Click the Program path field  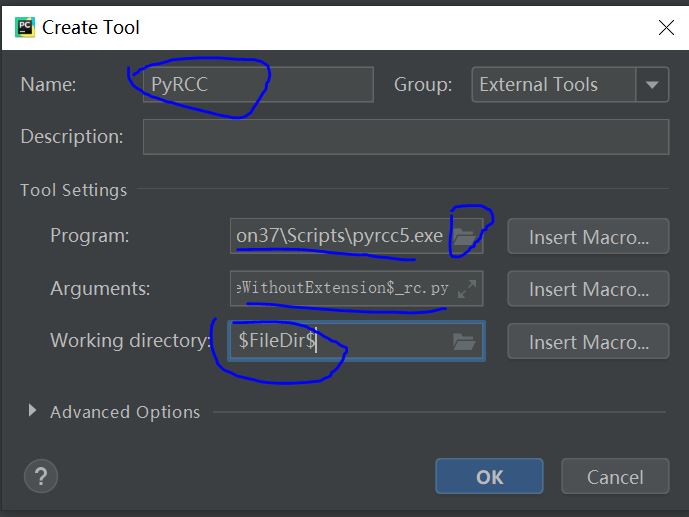(x=338, y=237)
